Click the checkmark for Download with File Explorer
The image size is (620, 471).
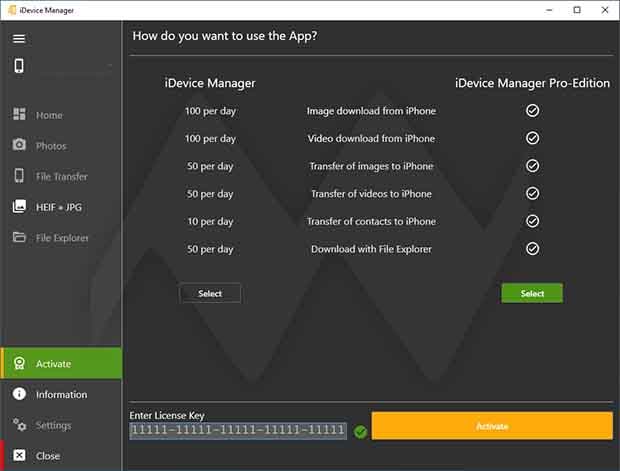tap(532, 249)
